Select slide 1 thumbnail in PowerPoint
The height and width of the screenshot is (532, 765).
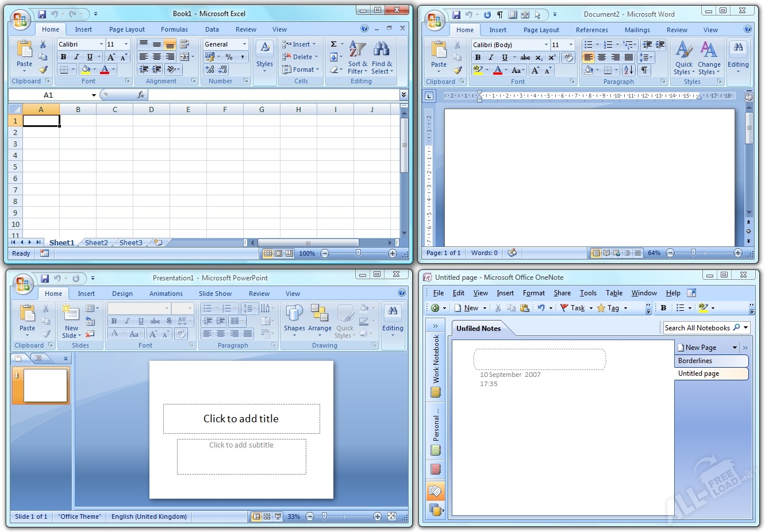click(x=45, y=385)
